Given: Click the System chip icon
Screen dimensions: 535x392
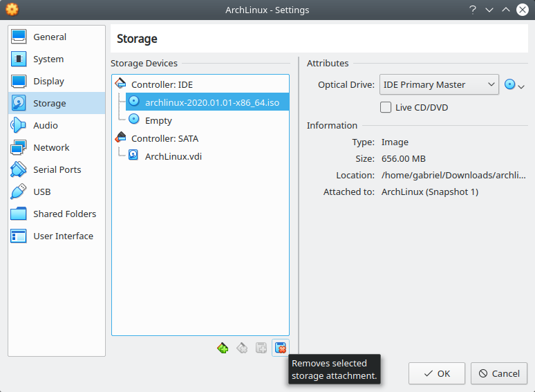Looking at the screenshot, I should [19, 59].
